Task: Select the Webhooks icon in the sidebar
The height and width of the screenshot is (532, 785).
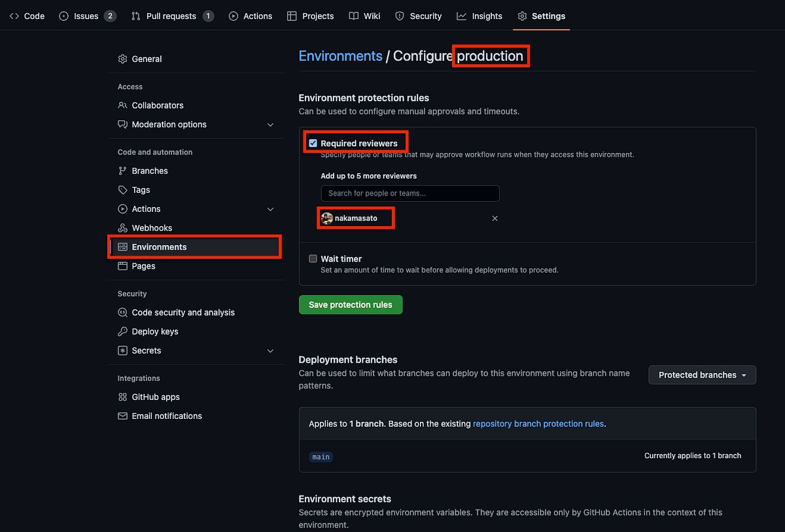Action: click(x=122, y=227)
